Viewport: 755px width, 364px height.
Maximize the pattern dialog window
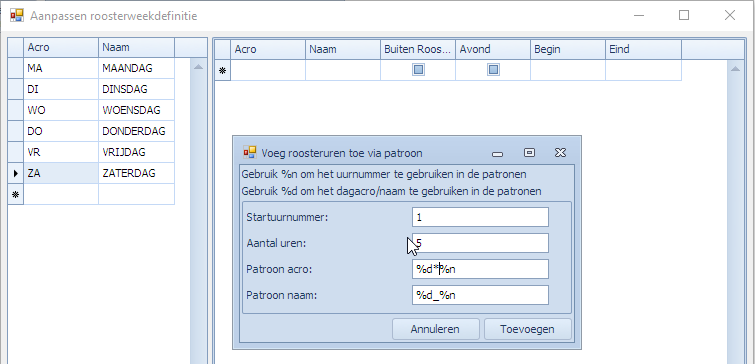pos(529,153)
